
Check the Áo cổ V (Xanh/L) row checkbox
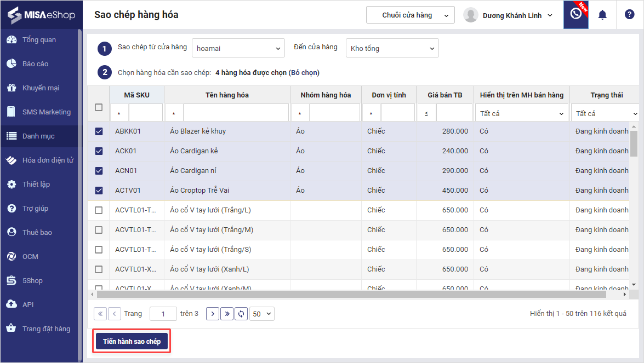point(99,269)
